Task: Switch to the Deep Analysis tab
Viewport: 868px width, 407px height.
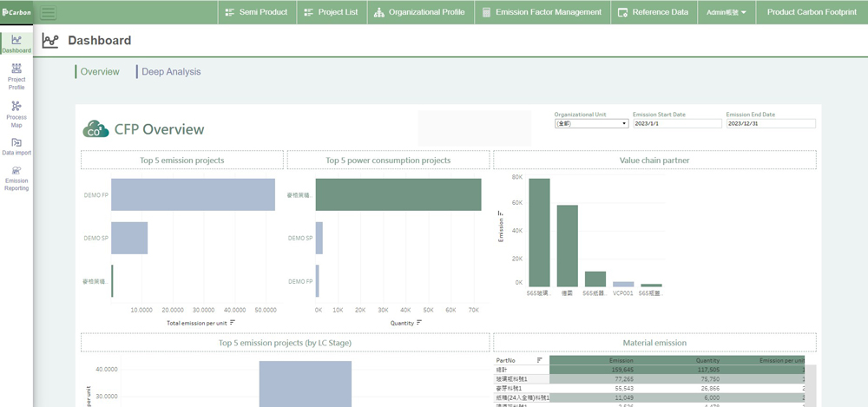Action: 170,72
